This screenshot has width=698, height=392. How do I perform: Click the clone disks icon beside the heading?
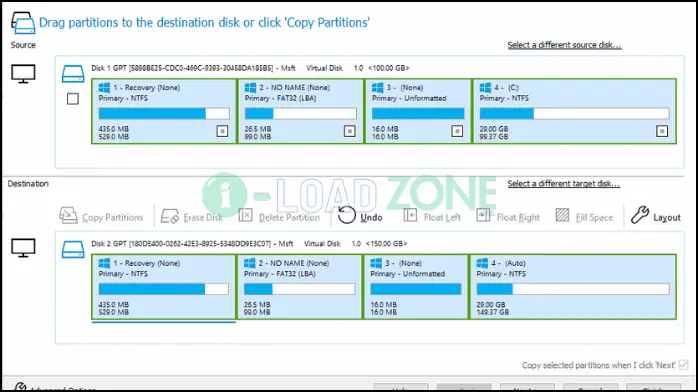23,23
